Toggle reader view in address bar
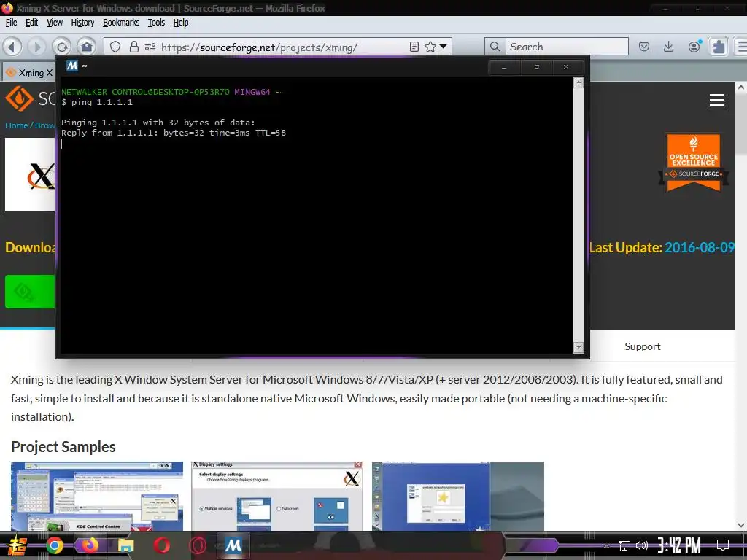Viewport: 747px width, 560px height. [414, 47]
